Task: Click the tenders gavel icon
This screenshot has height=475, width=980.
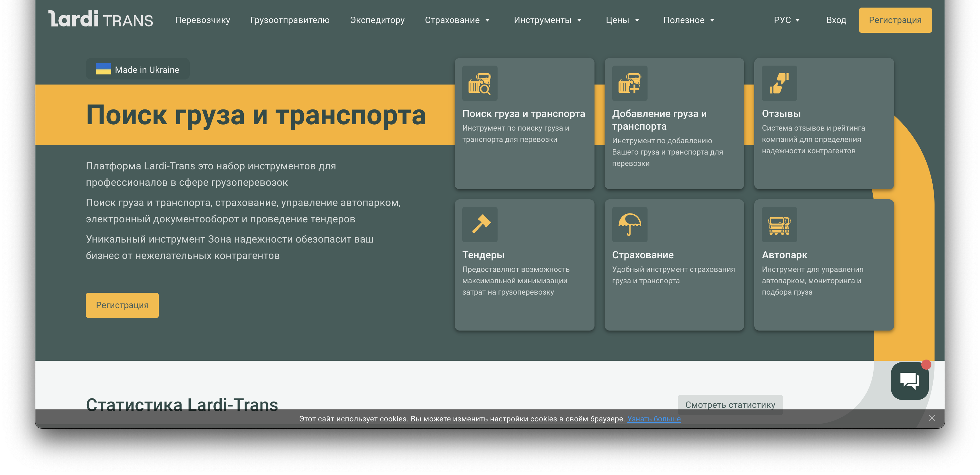Action: click(480, 224)
